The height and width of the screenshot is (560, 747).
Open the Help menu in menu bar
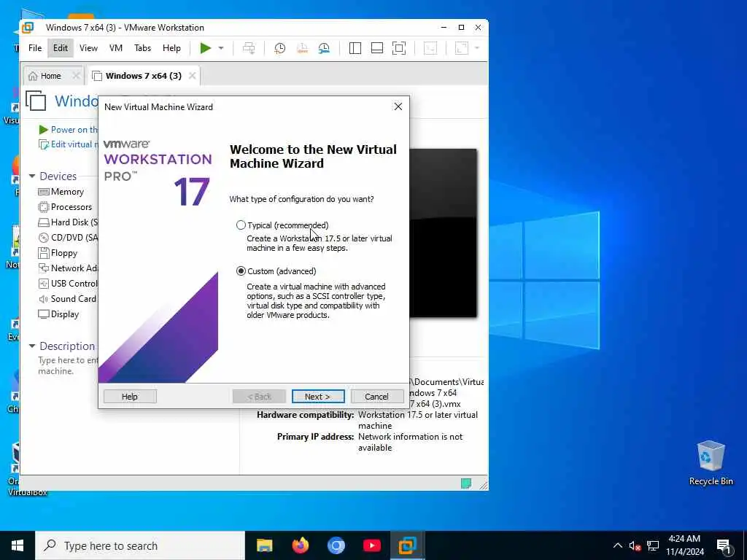click(171, 48)
